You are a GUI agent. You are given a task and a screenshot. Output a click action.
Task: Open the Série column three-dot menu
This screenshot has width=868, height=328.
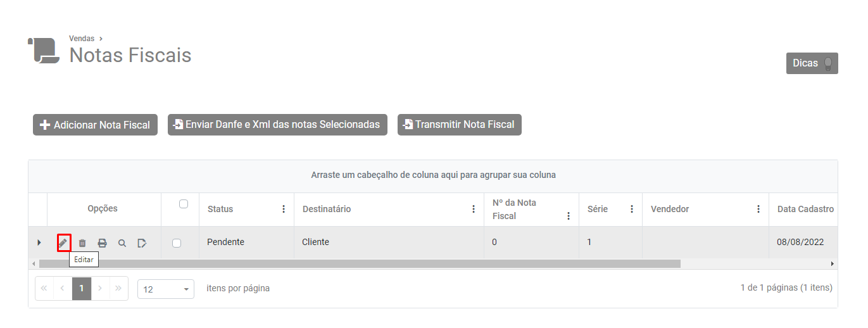(x=632, y=209)
